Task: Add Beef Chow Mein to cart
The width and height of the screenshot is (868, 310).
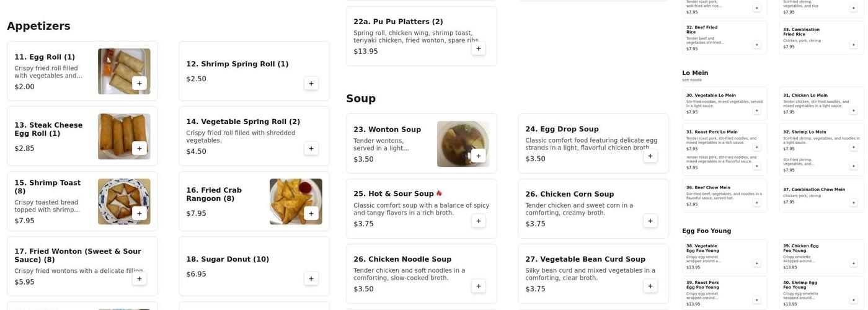Action: tap(756, 203)
